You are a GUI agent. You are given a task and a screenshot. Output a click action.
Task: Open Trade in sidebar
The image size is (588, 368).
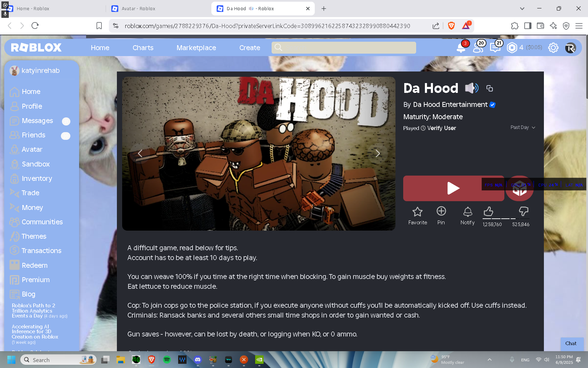(24, 193)
